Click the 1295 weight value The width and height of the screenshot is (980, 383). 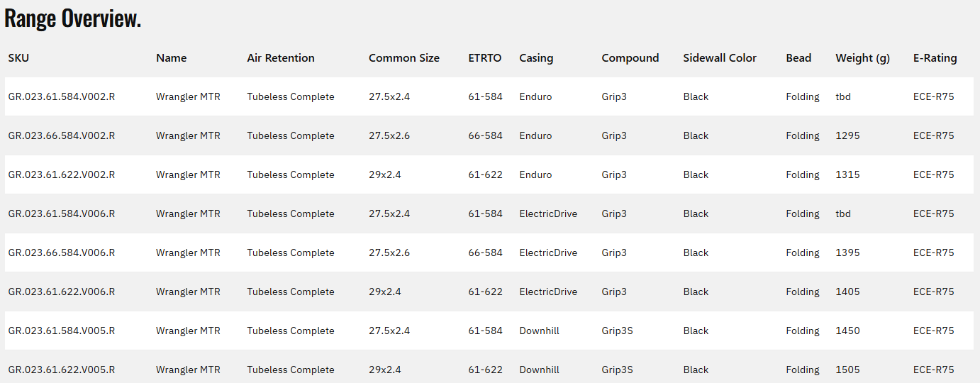click(x=847, y=135)
